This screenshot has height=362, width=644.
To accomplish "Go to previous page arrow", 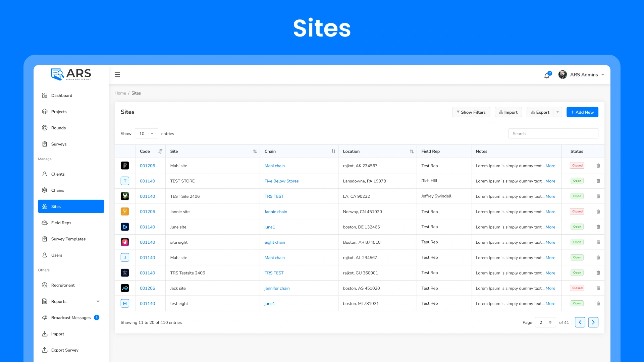I will pyautogui.click(x=580, y=322).
